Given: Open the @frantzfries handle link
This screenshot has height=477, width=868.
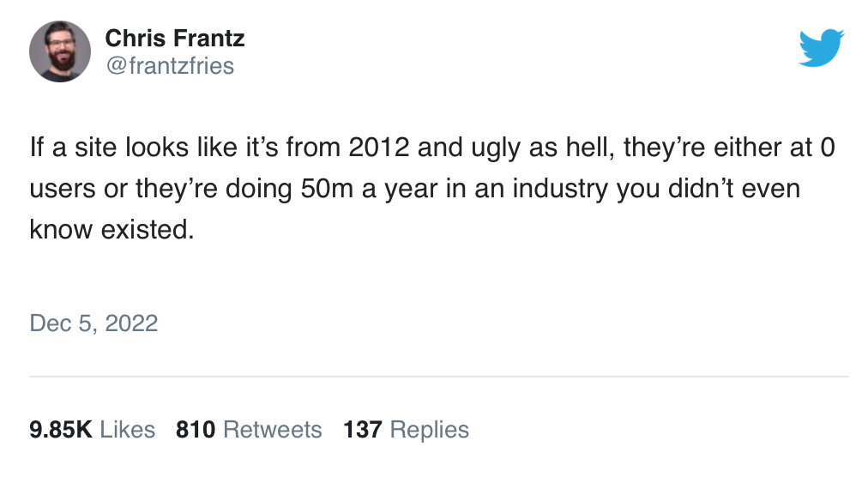Looking at the screenshot, I should (x=169, y=66).
